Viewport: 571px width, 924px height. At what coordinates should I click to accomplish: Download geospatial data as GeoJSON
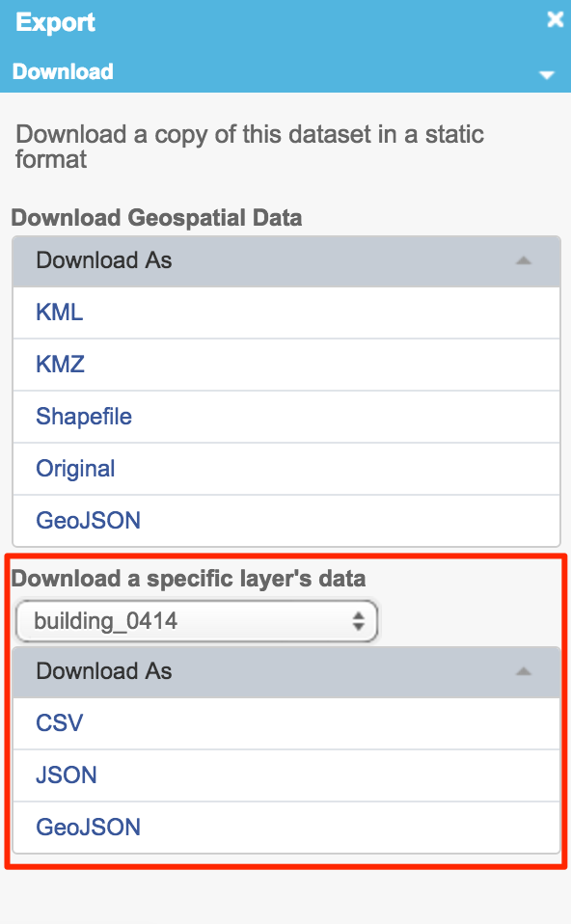click(89, 520)
